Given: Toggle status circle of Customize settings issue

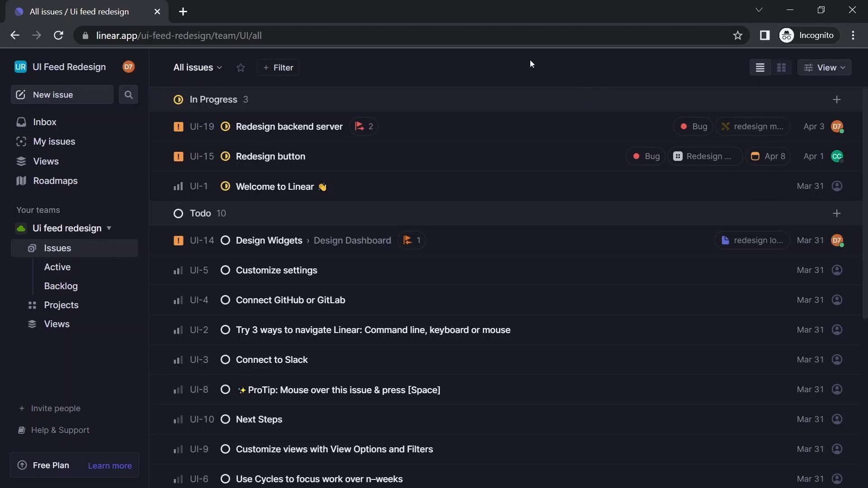Looking at the screenshot, I should [225, 270].
